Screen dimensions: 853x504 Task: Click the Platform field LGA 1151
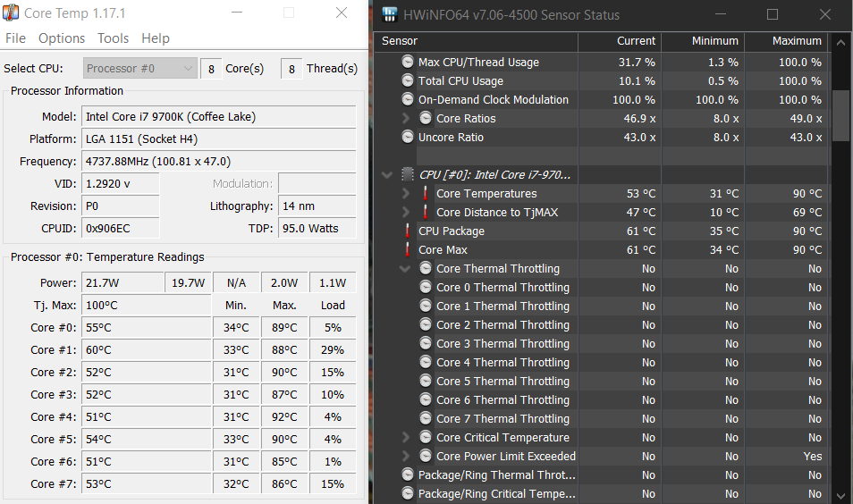(219, 139)
